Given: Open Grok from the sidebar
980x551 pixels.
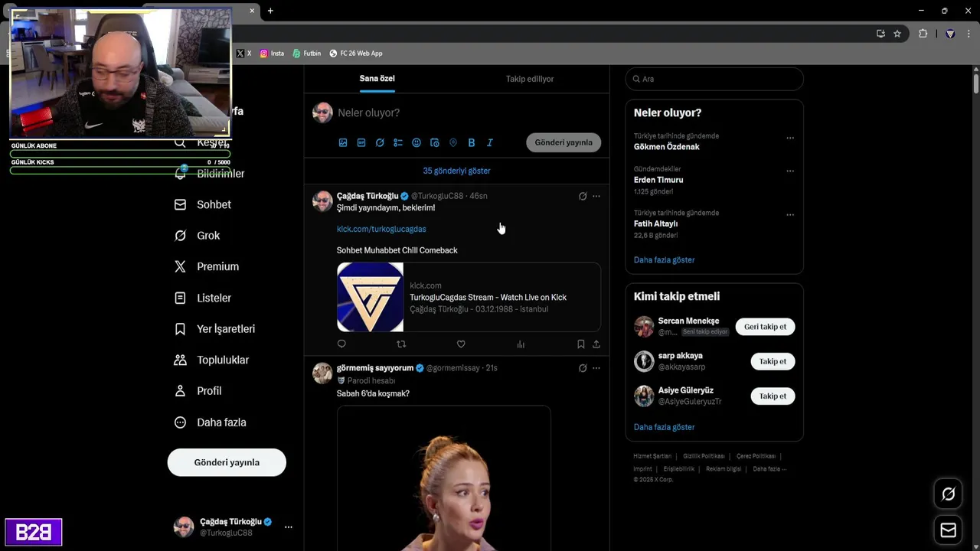Looking at the screenshot, I should (x=198, y=236).
